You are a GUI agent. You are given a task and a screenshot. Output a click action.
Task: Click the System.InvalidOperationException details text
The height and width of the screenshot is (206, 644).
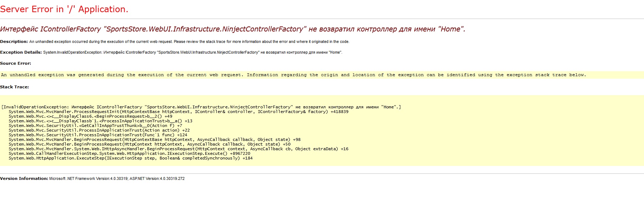(x=192, y=52)
